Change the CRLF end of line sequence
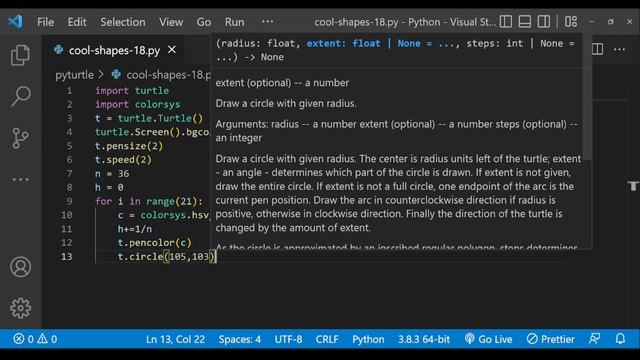Image resolution: width=640 pixels, height=360 pixels. point(327,339)
